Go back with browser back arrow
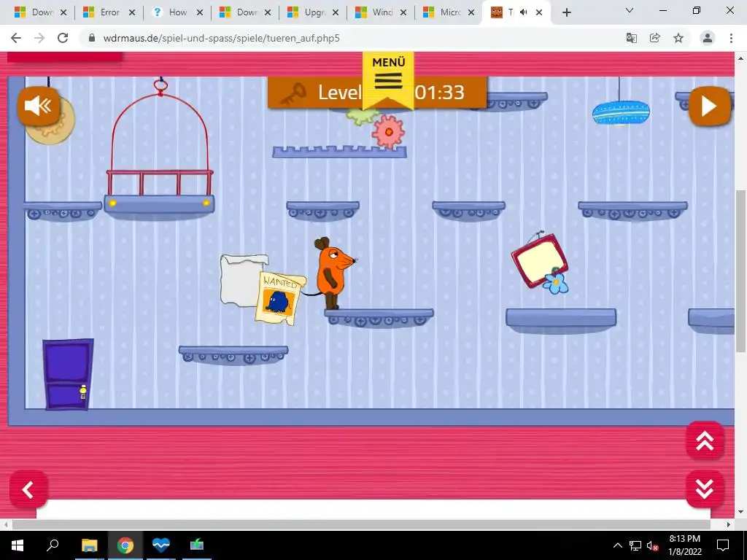 16,38
